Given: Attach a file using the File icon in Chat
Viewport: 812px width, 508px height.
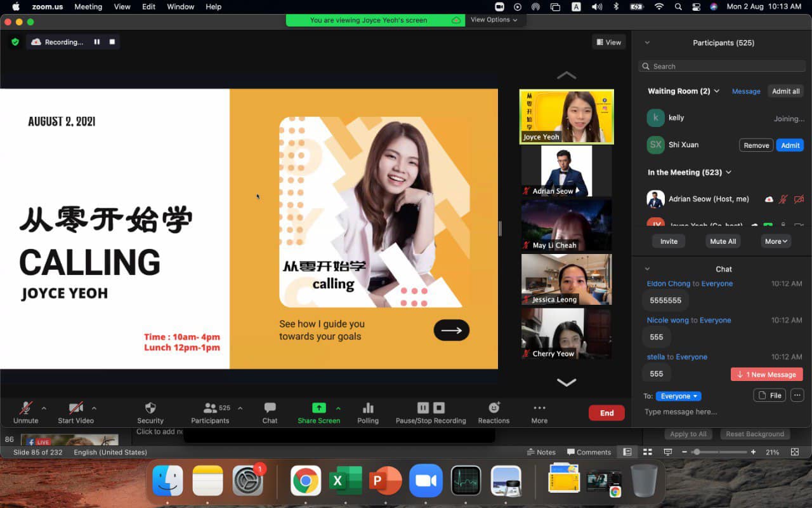Looking at the screenshot, I should pyautogui.click(x=769, y=395).
